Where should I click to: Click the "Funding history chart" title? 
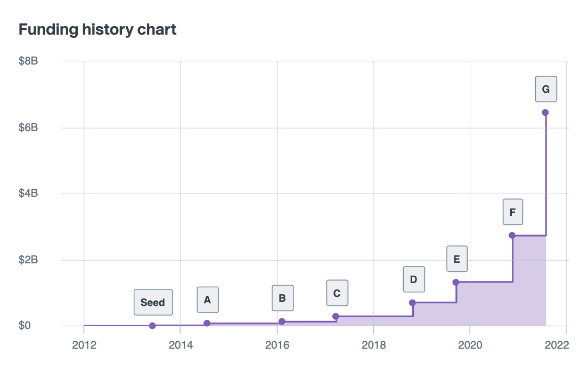(97, 29)
